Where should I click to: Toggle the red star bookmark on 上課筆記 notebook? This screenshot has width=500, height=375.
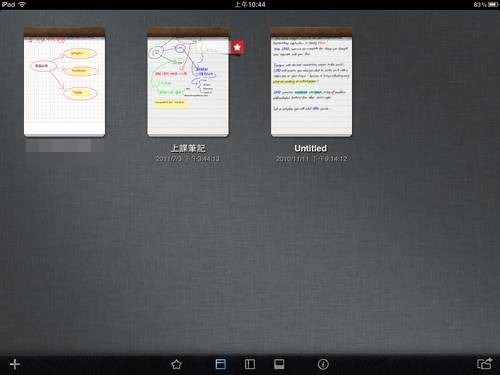point(237,47)
